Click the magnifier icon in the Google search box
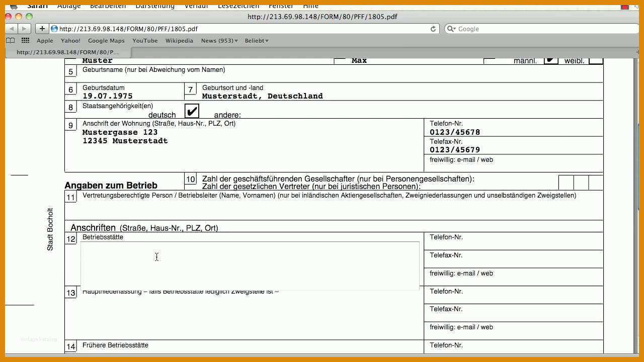 pyautogui.click(x=451, y=29)
